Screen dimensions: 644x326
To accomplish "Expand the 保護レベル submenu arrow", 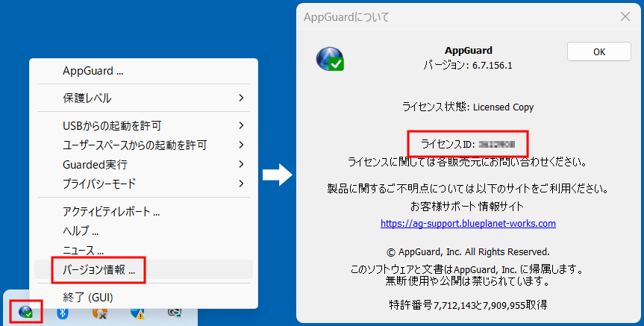I will (x=241, y=98).
